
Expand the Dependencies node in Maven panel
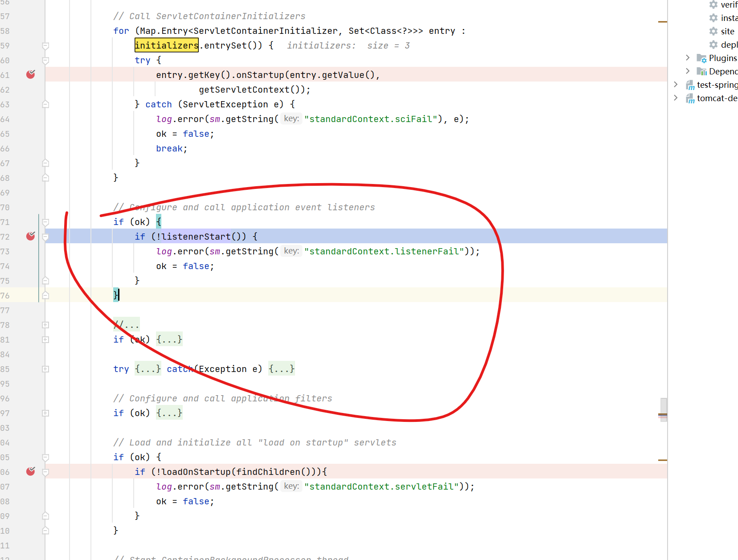(x=688, y=71)
